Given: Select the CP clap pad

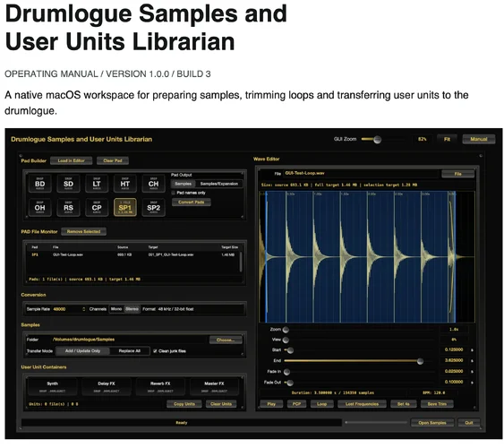Looking at the screenshot, I should click(x=97, y=208).
